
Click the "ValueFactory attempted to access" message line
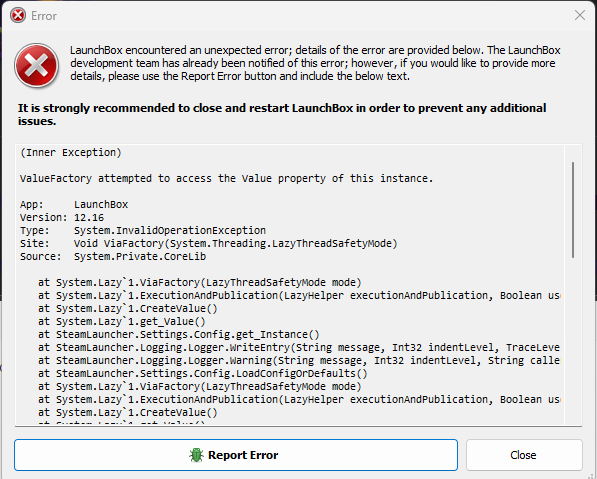tap(227, 179)
